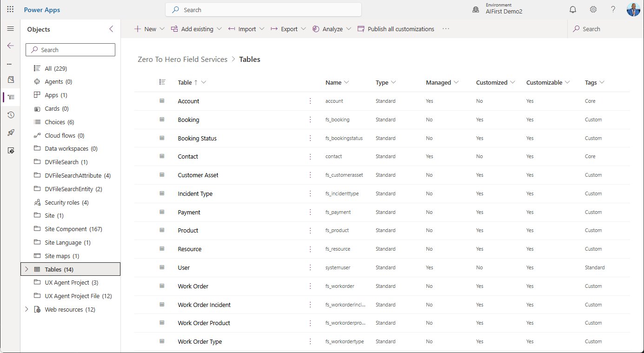Open the more options menu for Work Order row
The width and height of the screenshot is (644, 353).
pyautogui.click(x=310, y=286)
